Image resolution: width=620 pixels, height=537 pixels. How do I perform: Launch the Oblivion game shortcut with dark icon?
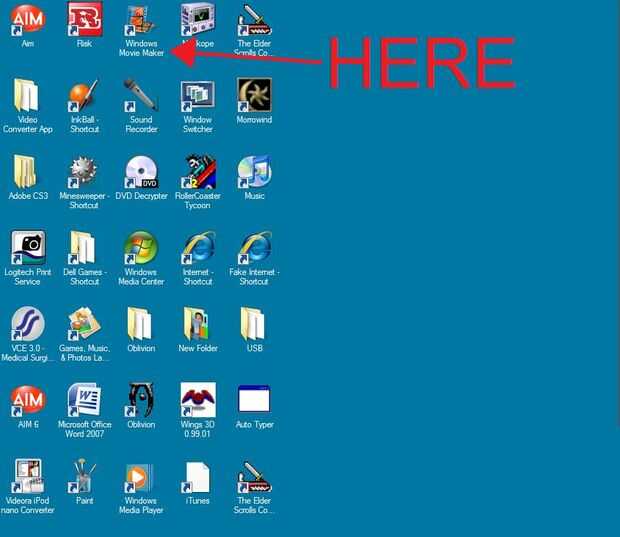[x=141, y=400]
